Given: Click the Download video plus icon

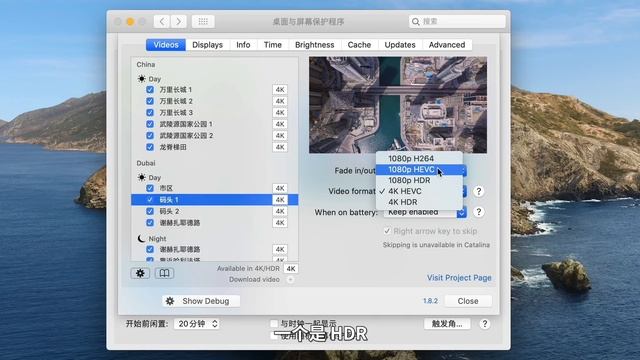Looking at the screenshot, I should coord(290,280).
